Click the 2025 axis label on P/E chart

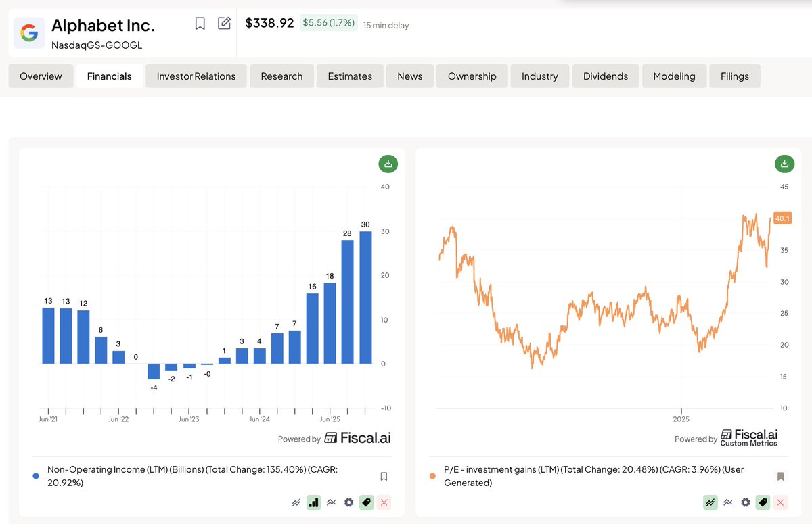point(681,419)
